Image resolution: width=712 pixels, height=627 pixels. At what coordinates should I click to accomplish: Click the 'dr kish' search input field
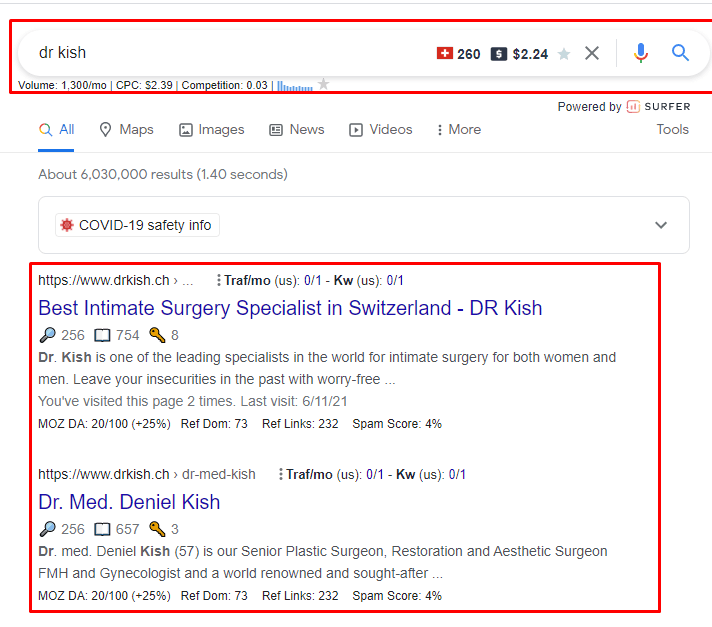(227, 53)
